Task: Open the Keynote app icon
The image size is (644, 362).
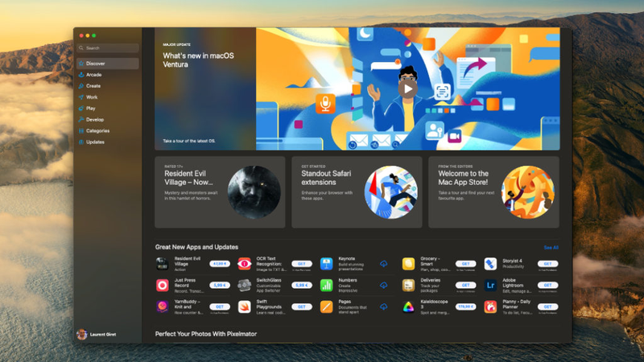Action: point(327,264)
